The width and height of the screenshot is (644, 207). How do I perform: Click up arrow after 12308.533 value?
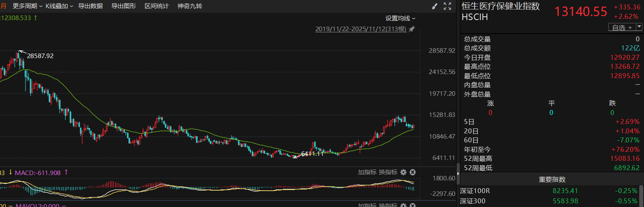point(36,18)
